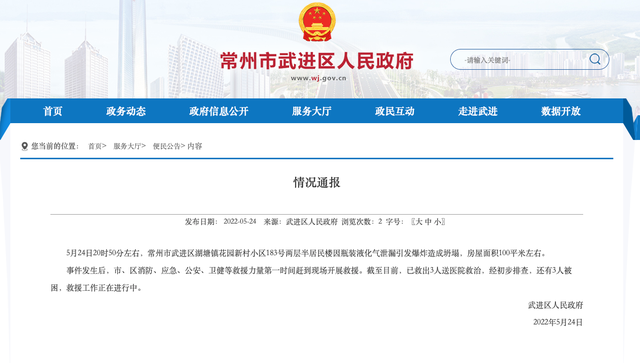
Task: Click the www.wj.gov.cn site URL text
Action: click(318, 78)
